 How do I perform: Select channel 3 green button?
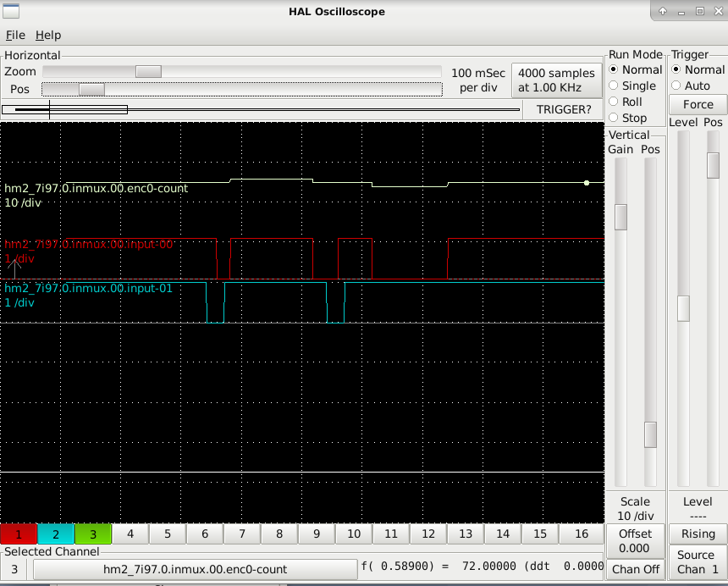(x=93, y=534)
